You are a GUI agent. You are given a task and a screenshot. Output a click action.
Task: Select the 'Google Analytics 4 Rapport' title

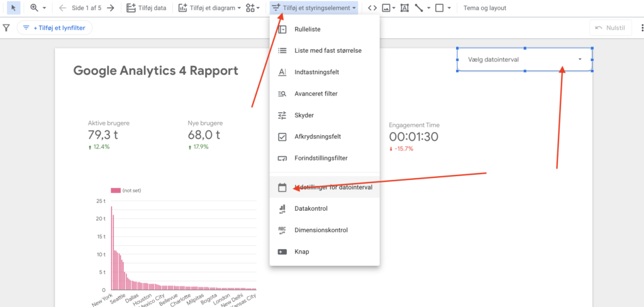(x=156, y=70)
